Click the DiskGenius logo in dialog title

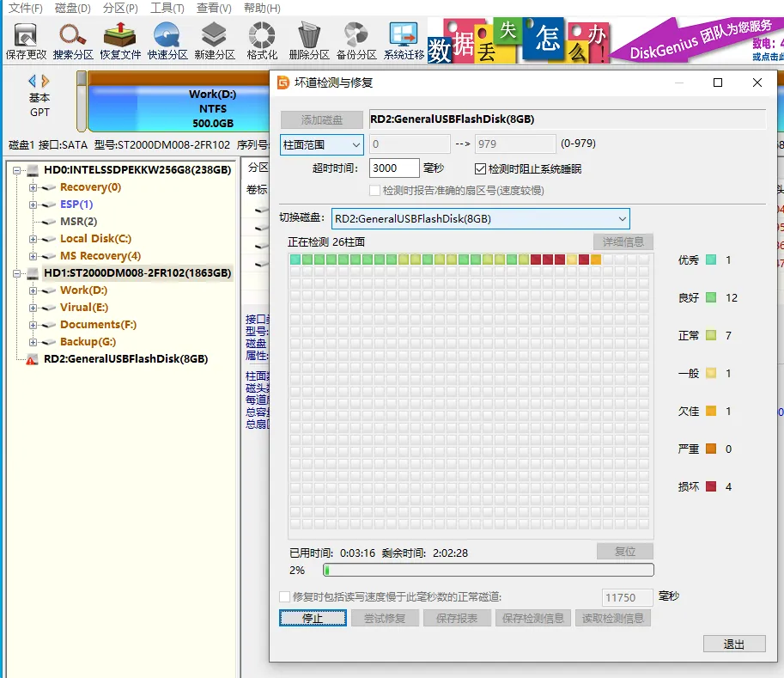click(x=283, y=82)
